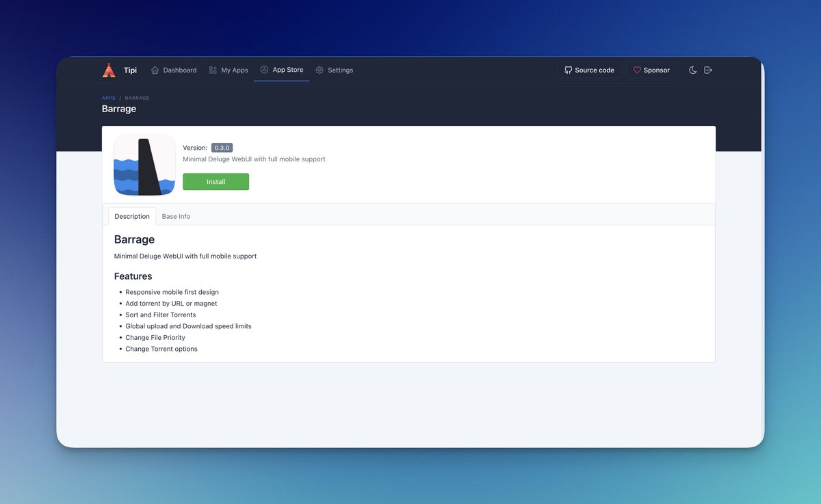Screen dimensions: 821x504
Task: Click 'Add torrent by URL or magnet'
Action: [x=171, y=304]
